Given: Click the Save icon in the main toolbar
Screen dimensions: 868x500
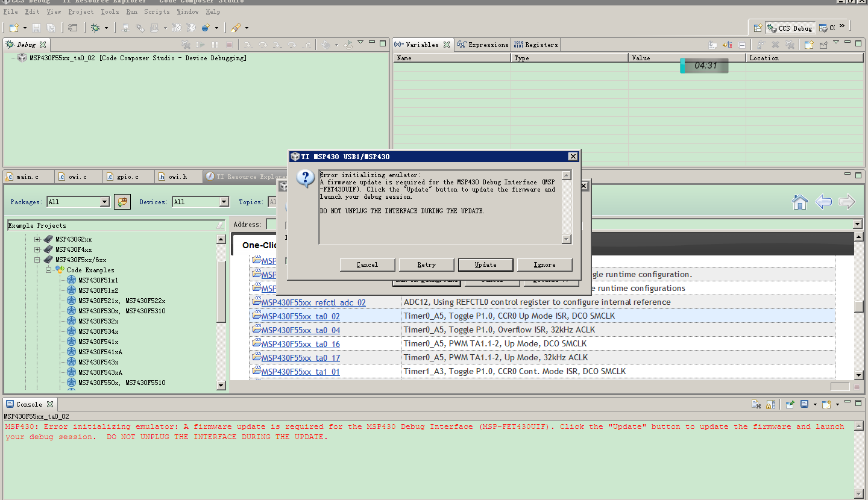Looking at the screenshot, I should pos(37,28).
